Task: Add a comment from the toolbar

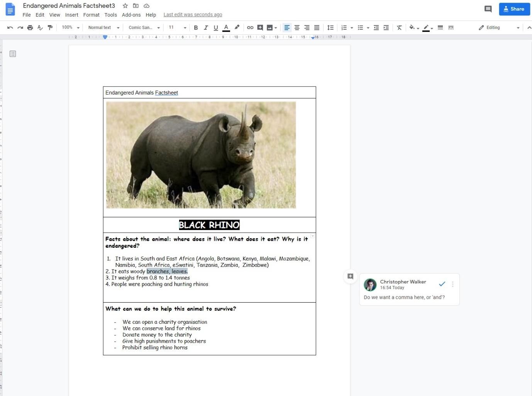Action: point(260,27)
